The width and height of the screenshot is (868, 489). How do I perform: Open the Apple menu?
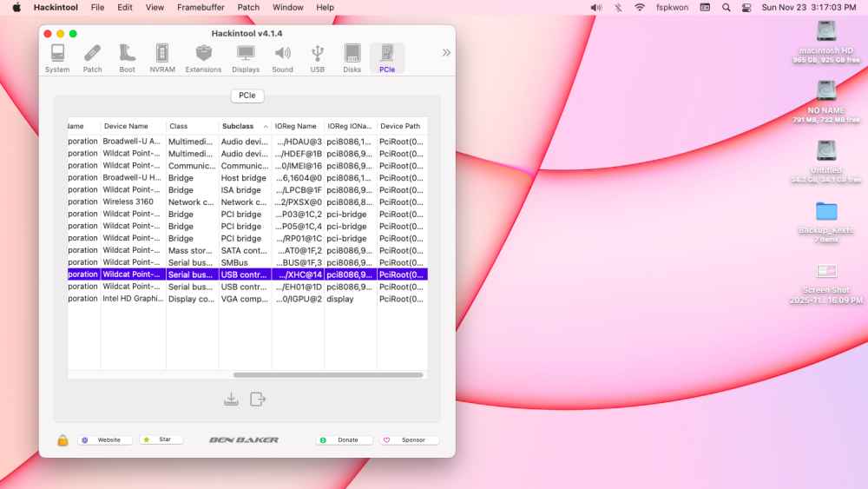(16, 7)
